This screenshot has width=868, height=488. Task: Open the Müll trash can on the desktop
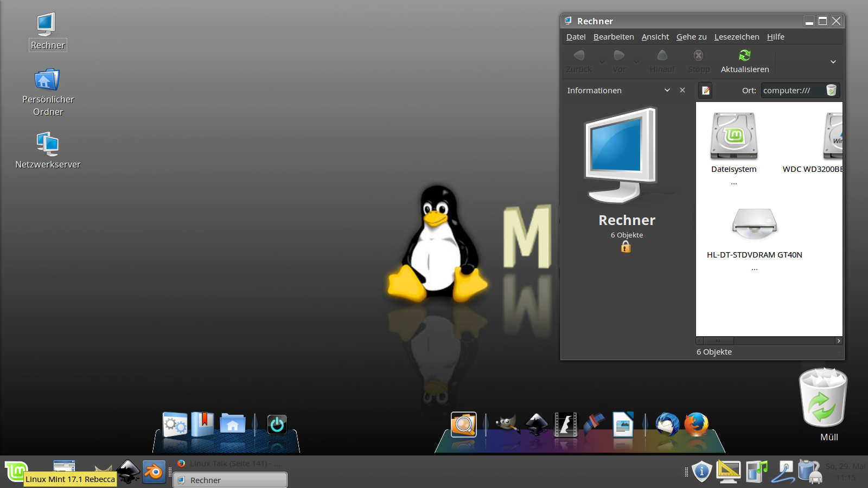pyautogui.click(x=824, y=404)
